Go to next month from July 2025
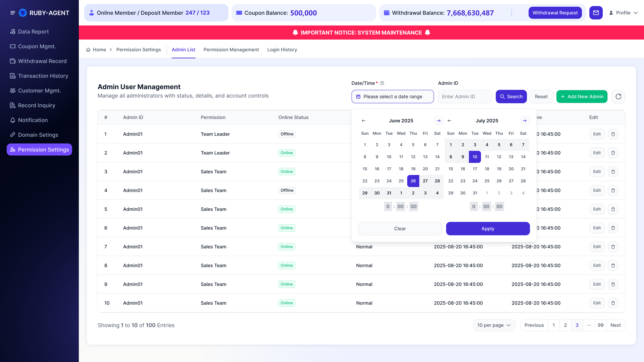The height and width of the screenshot is (362, 644). (x=524, y=121)
